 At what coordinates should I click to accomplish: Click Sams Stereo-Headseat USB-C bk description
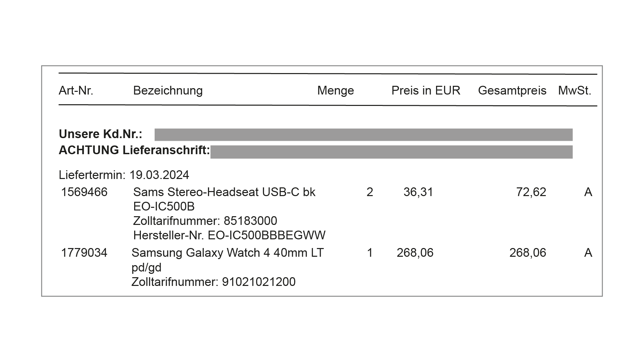tap(224, 192)
